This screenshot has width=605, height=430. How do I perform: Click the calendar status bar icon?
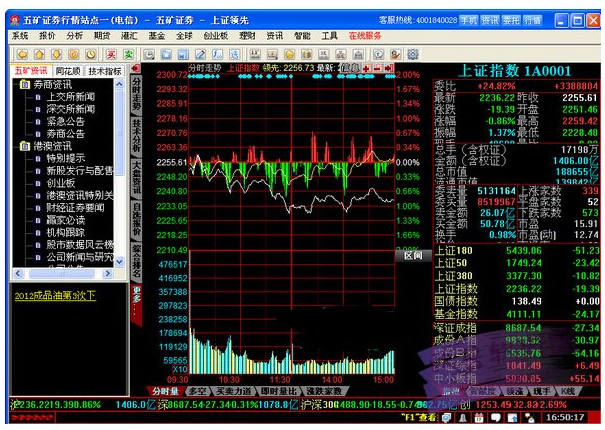coord(479,417)
